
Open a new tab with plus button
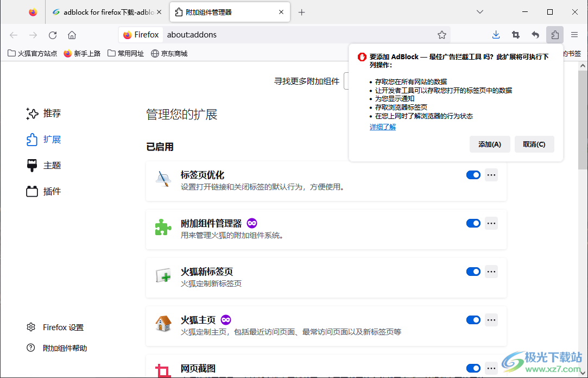coord(301,12)
